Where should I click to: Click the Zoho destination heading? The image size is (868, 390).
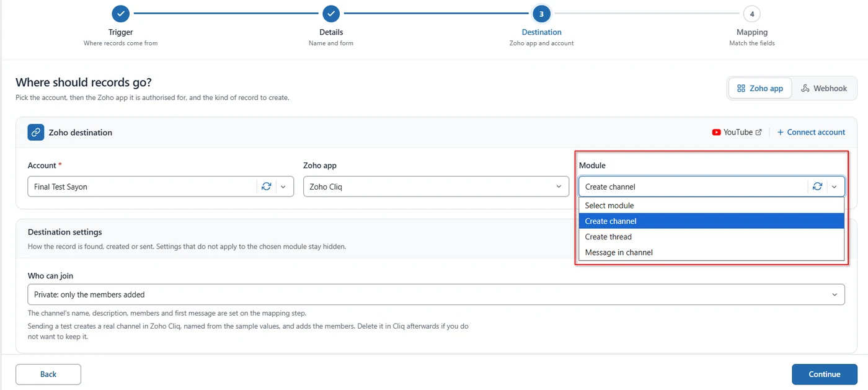pyautogui.click(x=81, y=132)
